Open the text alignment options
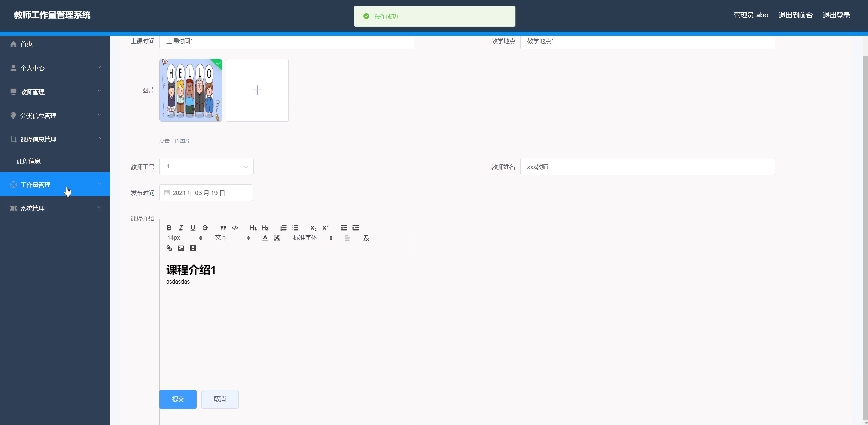Image resolution: width=868 pixels, height=425 pixels. pos(347,238)
